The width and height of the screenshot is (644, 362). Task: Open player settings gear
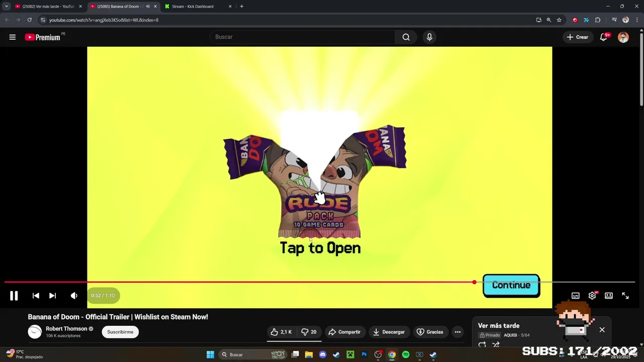592,296
